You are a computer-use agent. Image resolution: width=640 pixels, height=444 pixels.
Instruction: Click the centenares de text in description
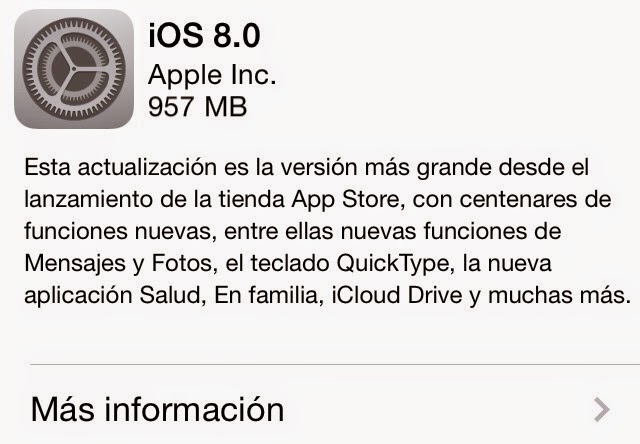(x=535, y=200)
